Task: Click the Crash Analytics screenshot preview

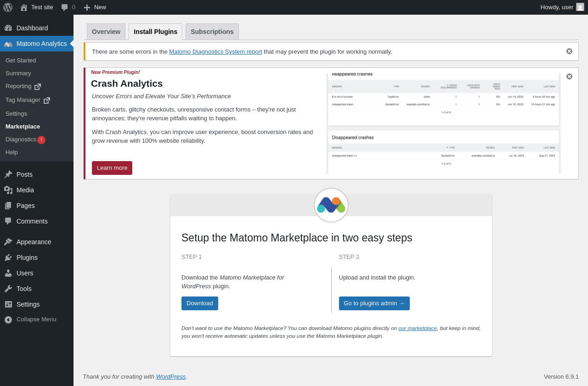Action: point(443,123)
